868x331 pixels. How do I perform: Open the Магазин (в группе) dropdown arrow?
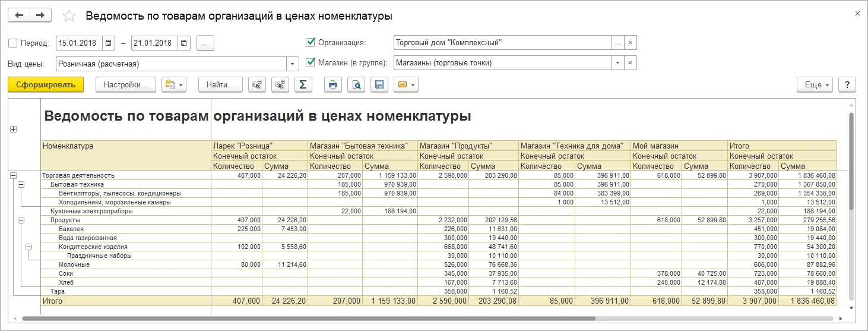coord(618,63)
